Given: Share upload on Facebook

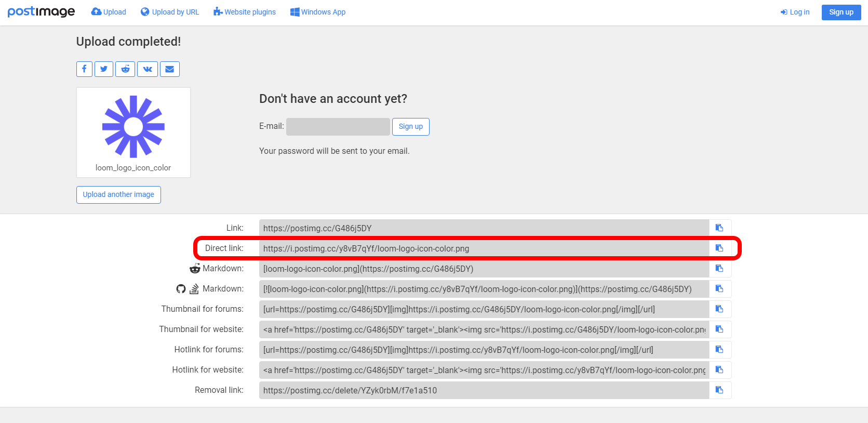Looking at the screenshot, I should [84, 69].
